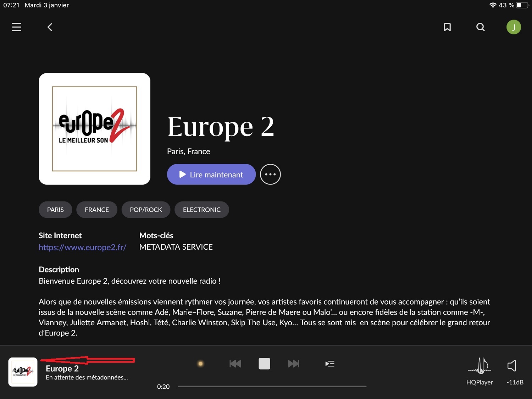Click the 0:20 elapsed time value
Viewport: 532px width, 399px height.
(164, 387)
